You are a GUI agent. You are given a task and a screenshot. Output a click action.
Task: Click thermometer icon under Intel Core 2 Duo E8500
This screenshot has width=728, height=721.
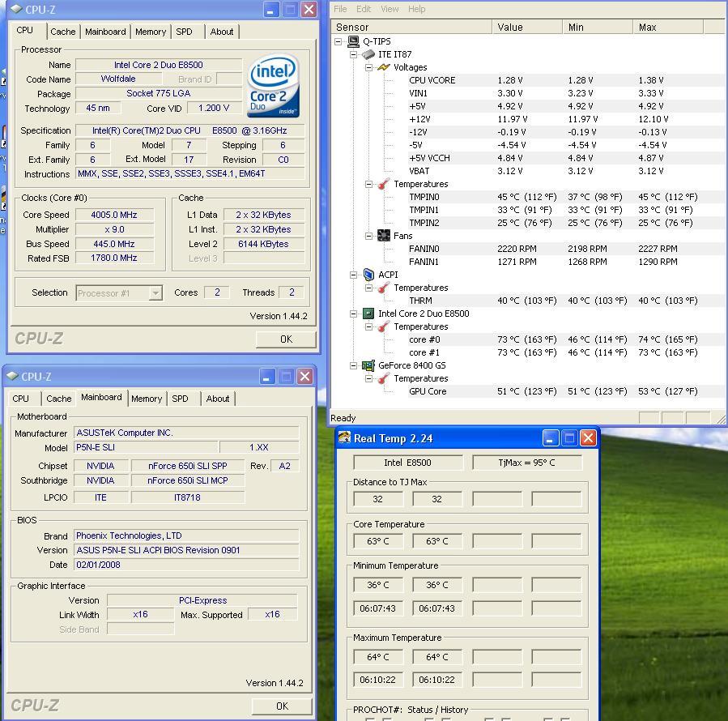[384, 326]
